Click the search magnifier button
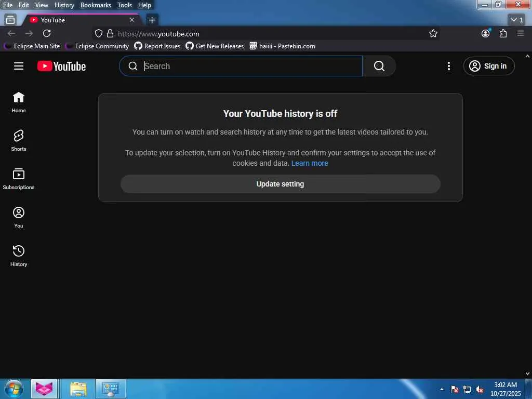 tap(379, 66)
